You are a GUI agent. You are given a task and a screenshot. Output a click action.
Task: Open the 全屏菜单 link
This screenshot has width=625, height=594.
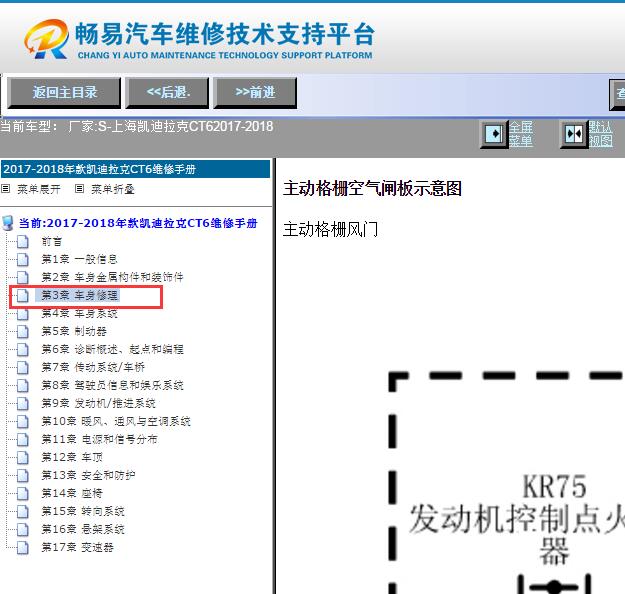pyautogui.click(x=521, y=134)
